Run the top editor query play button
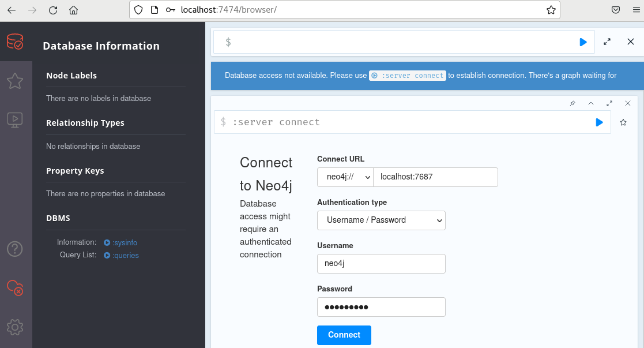The width and height of the screenshot is (644, 348). (x=583, y=42)
